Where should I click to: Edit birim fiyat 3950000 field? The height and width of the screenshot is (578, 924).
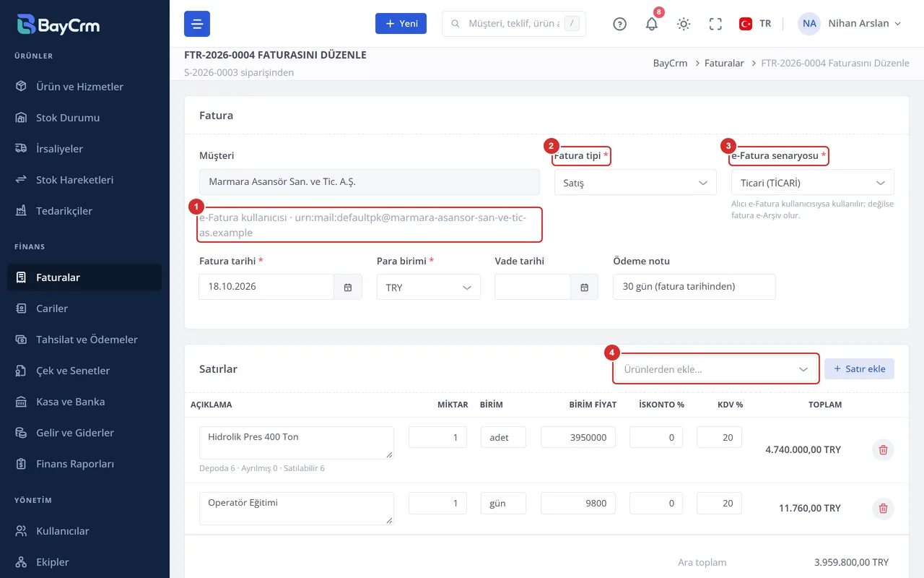(x=578, y=437)
